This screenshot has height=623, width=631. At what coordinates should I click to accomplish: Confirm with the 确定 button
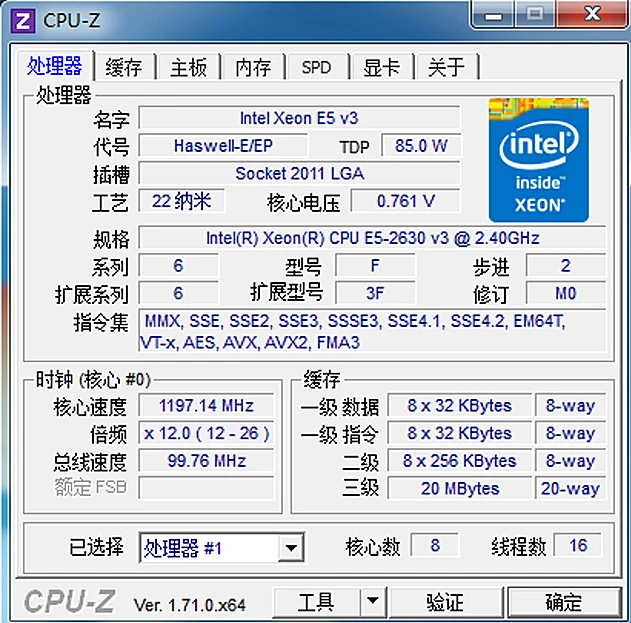563,602
